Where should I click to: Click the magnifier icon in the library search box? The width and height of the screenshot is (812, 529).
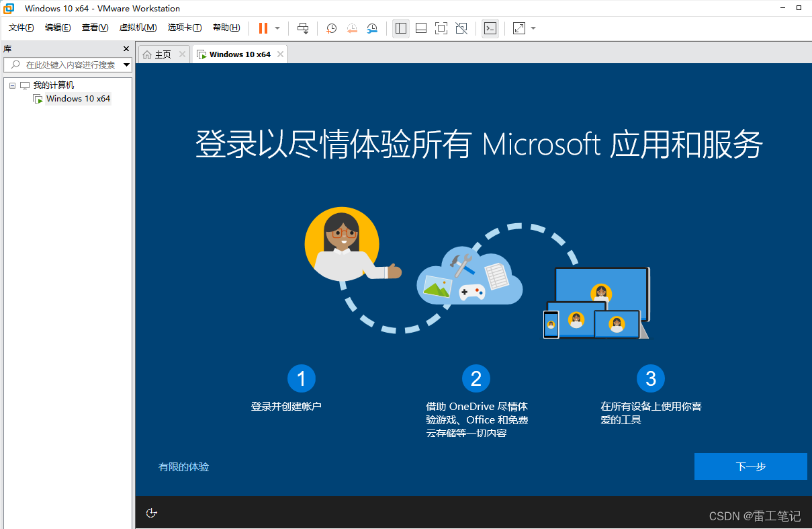tap(15, 65)
